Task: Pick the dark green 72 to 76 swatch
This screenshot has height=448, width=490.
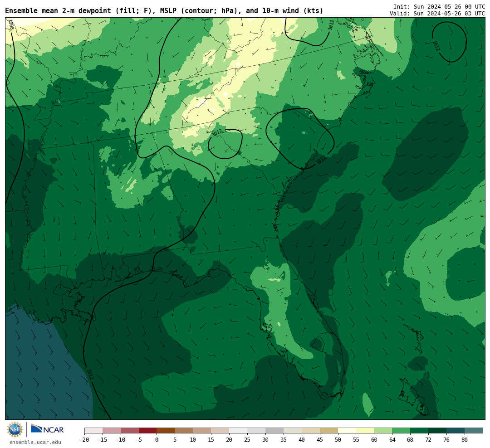Action: 438,431
